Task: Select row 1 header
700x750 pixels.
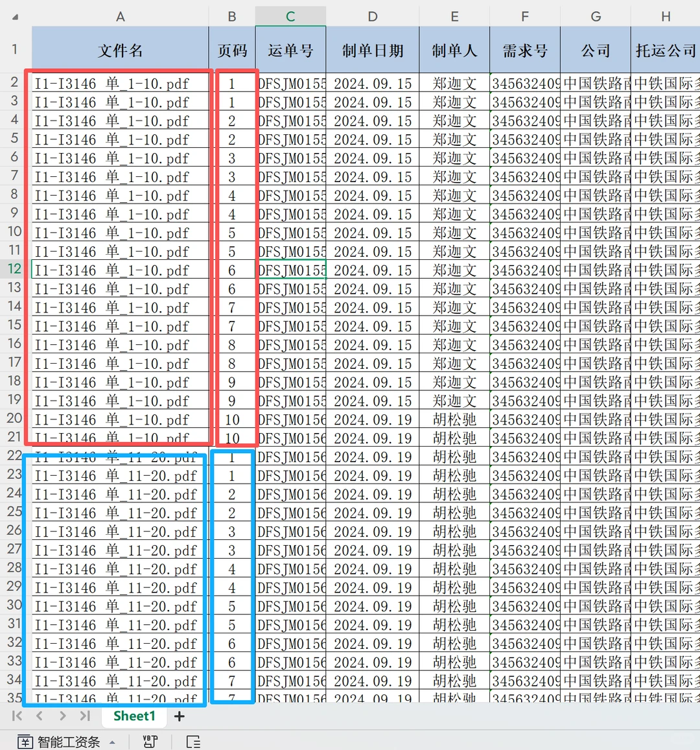Action: click(14, 49)
